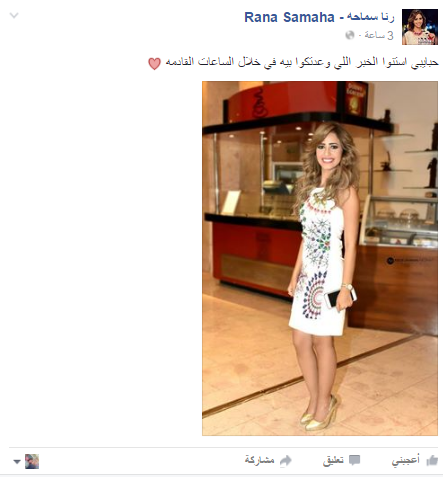Click the small user avatar below post
Screen dimensions: 443x477
coord(32,461)
